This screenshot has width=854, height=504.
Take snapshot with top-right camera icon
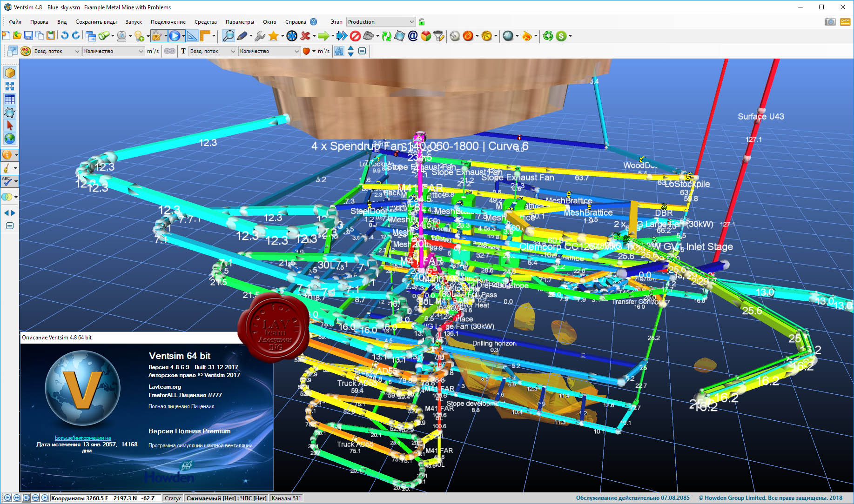tap(830, 22)
